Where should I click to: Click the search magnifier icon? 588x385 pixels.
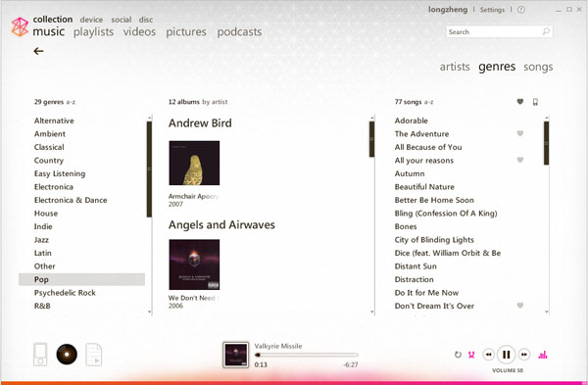[x=546, y=31]
